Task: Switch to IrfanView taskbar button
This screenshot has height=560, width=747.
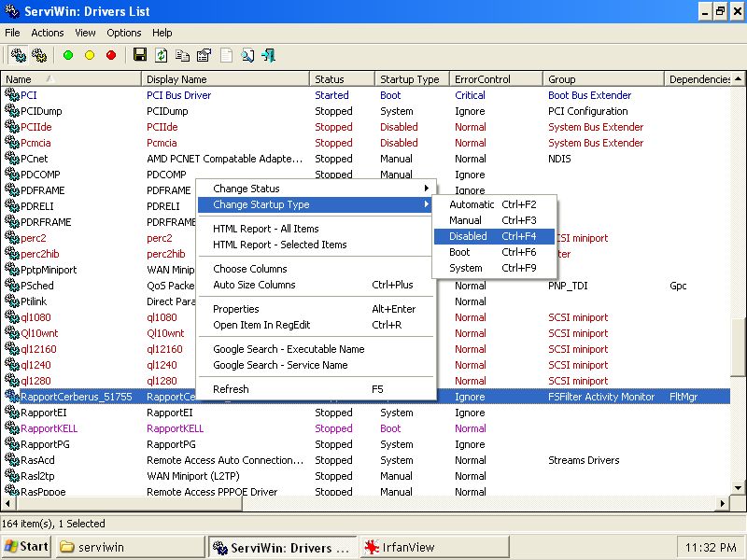Action: coord(434,547)
